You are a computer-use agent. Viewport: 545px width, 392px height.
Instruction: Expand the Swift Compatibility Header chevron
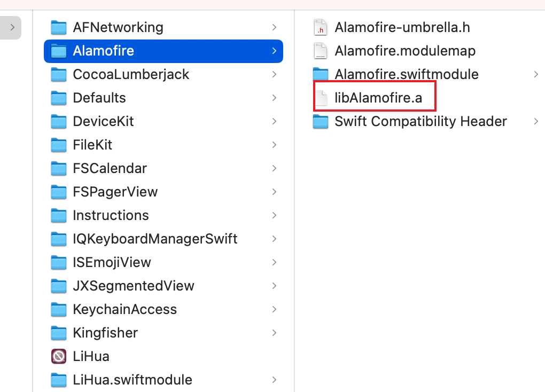536,121
